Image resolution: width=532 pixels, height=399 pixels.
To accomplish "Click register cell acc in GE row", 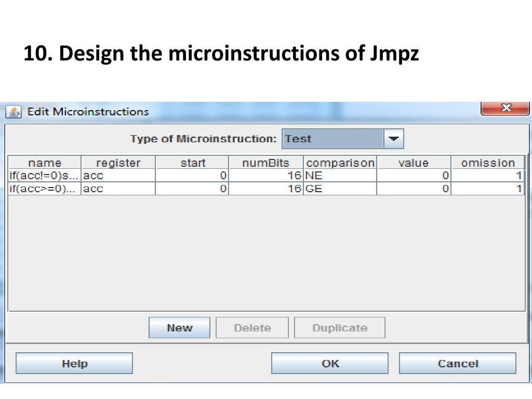I will 118,189.
